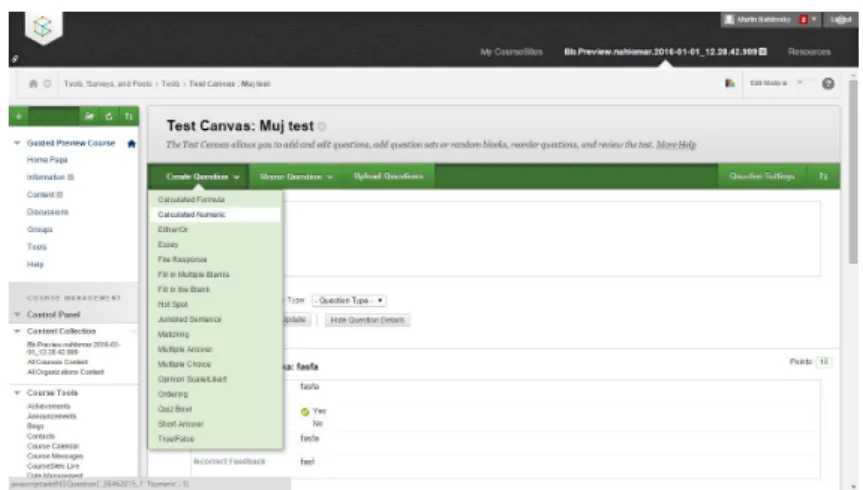This screenshot has height=490, width=863.
Task: Click the empty field in course menu toolbar
Action: click(54, 116)
